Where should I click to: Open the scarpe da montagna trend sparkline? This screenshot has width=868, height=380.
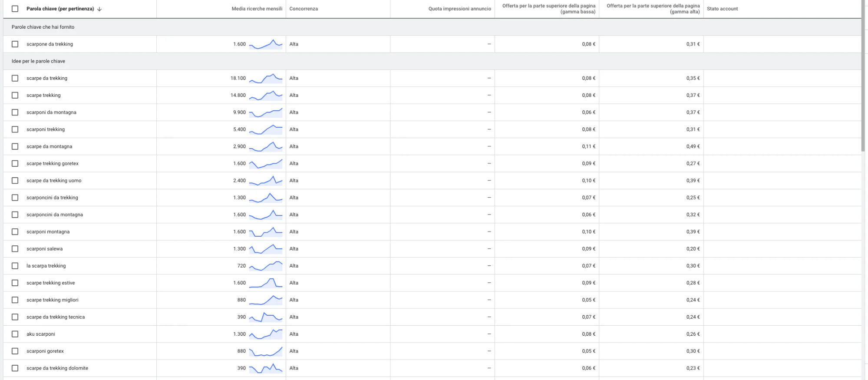[x=266, y=146]
